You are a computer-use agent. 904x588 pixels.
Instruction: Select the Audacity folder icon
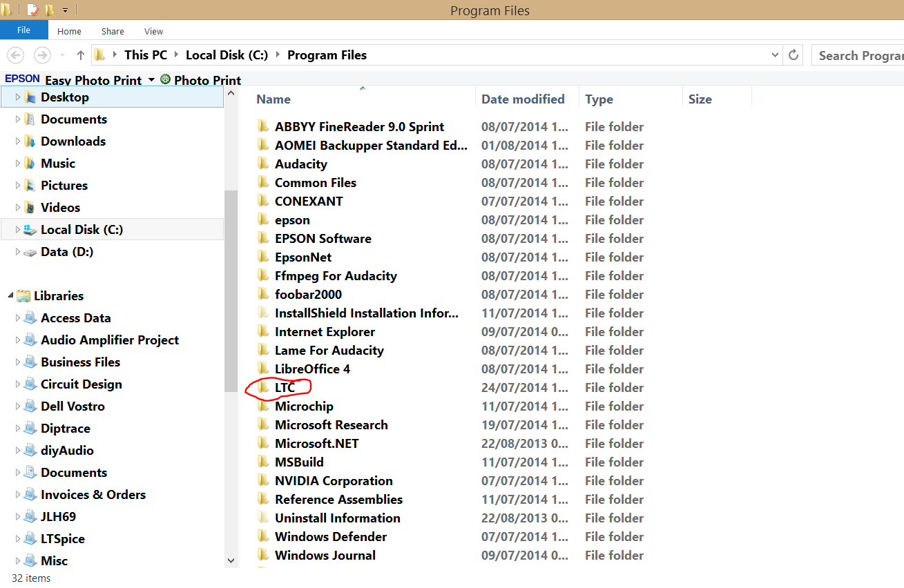262,164
